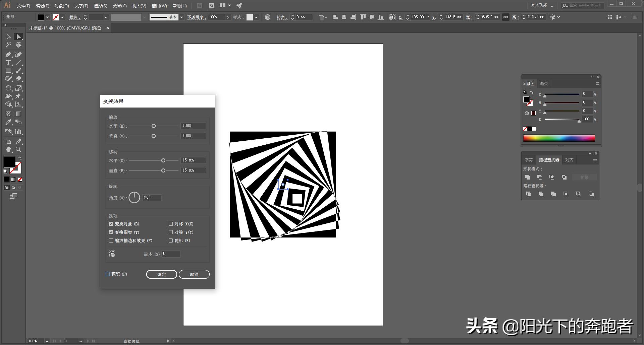Check the 随机 option
Screen dimensions: 644x345
[x=171, y=240]
